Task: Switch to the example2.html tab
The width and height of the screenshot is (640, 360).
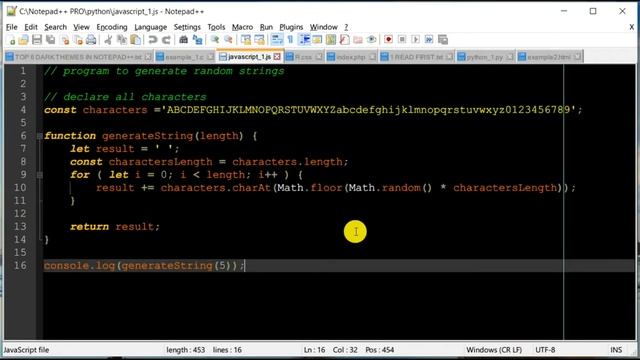Action: (x=549, y=57)
